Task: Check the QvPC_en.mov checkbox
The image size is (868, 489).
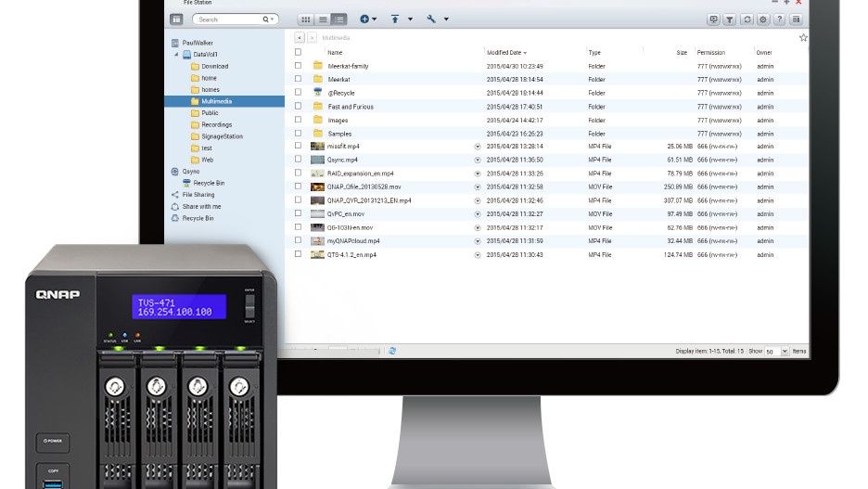Action: pos(298,213)
